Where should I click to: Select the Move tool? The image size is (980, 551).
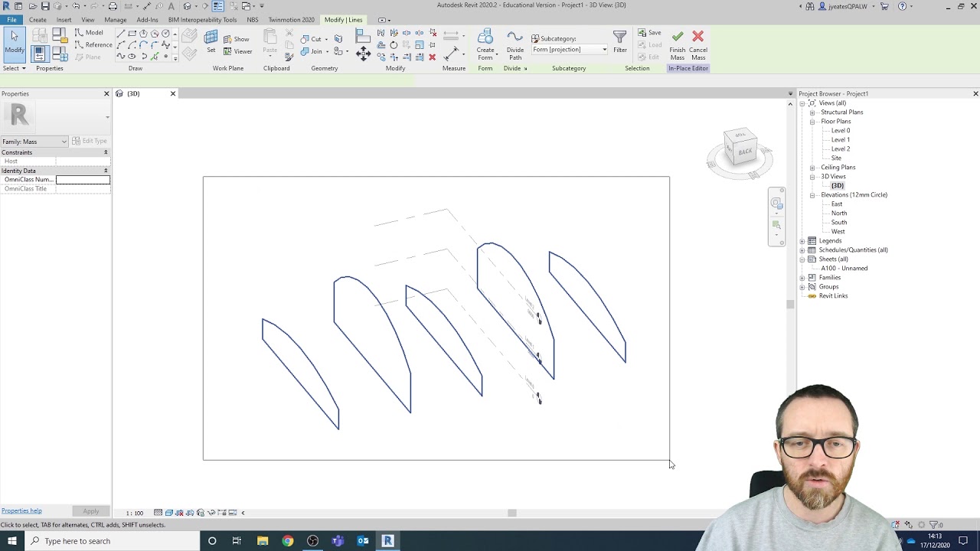(x=364, y=53)
